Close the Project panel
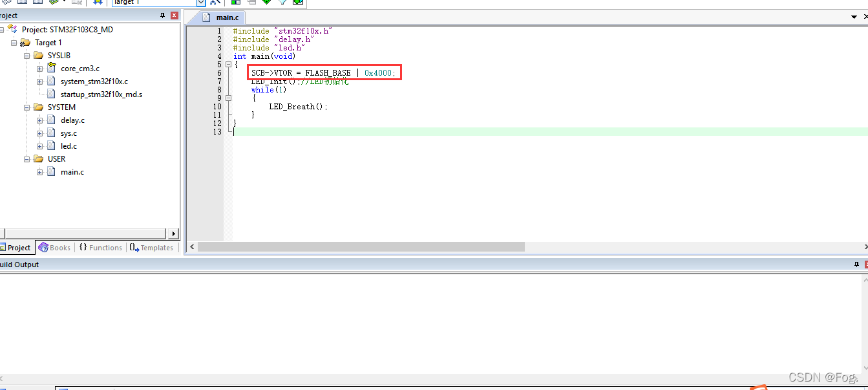This screenshot has height=390, width=868. pyautogui.click(x=174, y=16)
